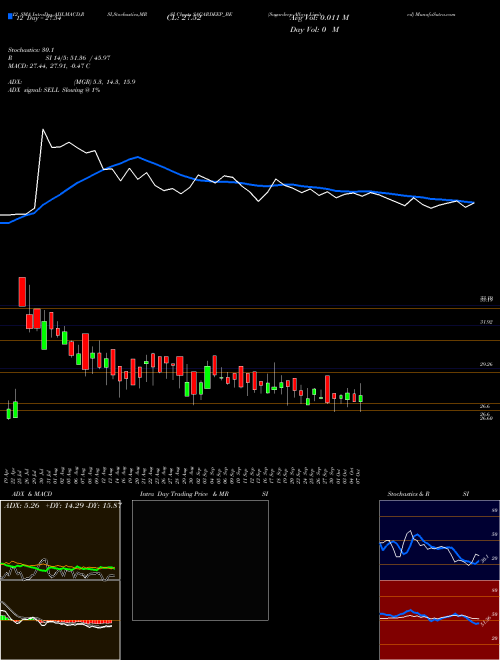Screen dimensions: 500x660
Task: Click the blue Stochastics mini chart
Action: coord(439,540)
